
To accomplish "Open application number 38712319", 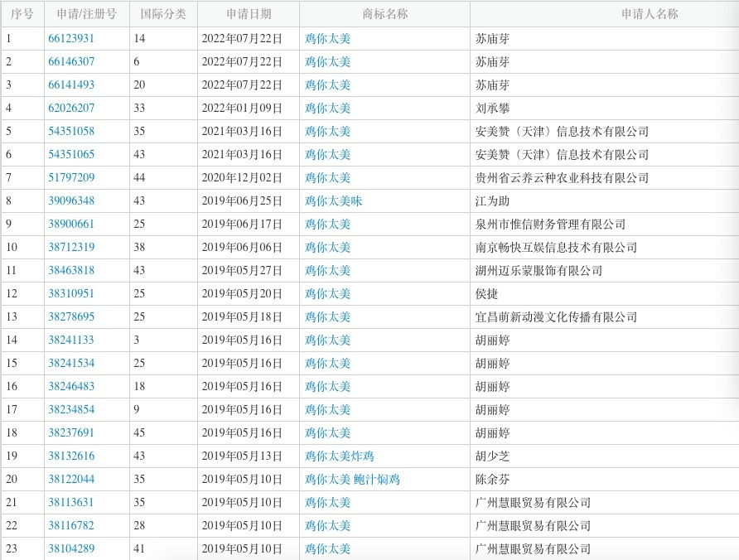I will tap(71, 248).
